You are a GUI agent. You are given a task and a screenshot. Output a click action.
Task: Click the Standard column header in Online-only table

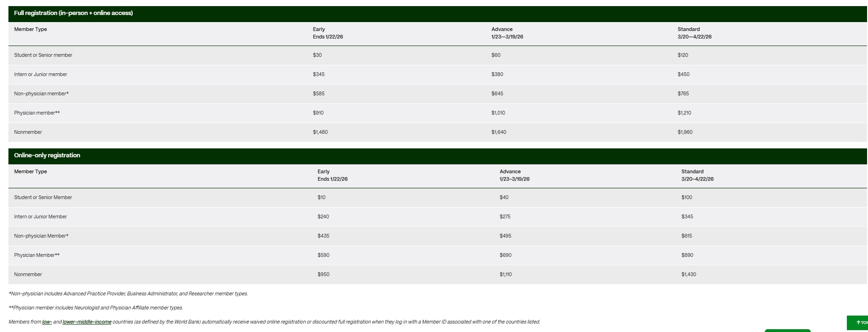click(x=692, y=172)
